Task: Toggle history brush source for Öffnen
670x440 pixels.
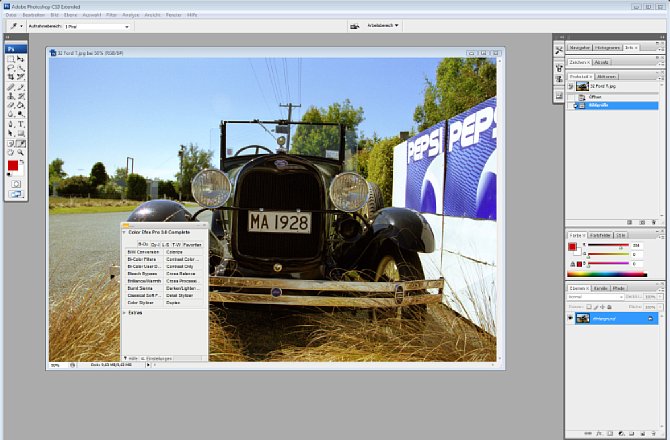Action: tap(571, 97)
